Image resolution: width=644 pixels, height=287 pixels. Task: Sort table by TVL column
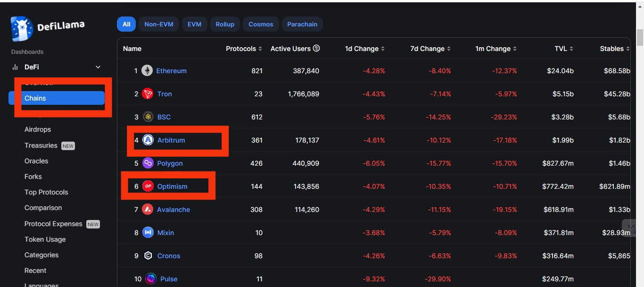564,49
